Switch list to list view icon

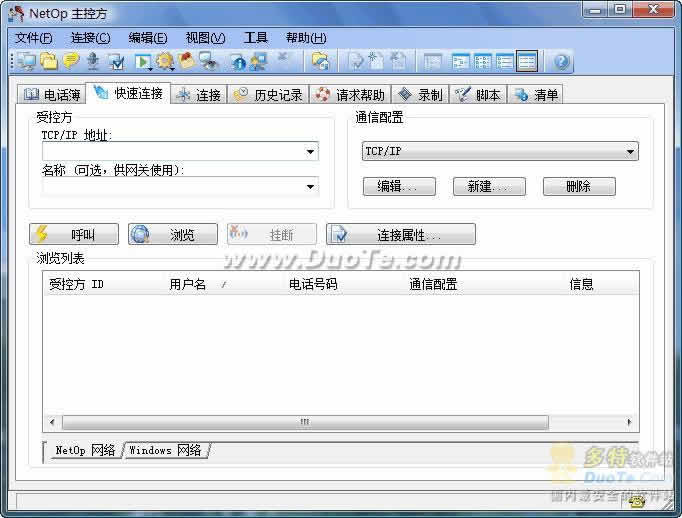[505, 62]
